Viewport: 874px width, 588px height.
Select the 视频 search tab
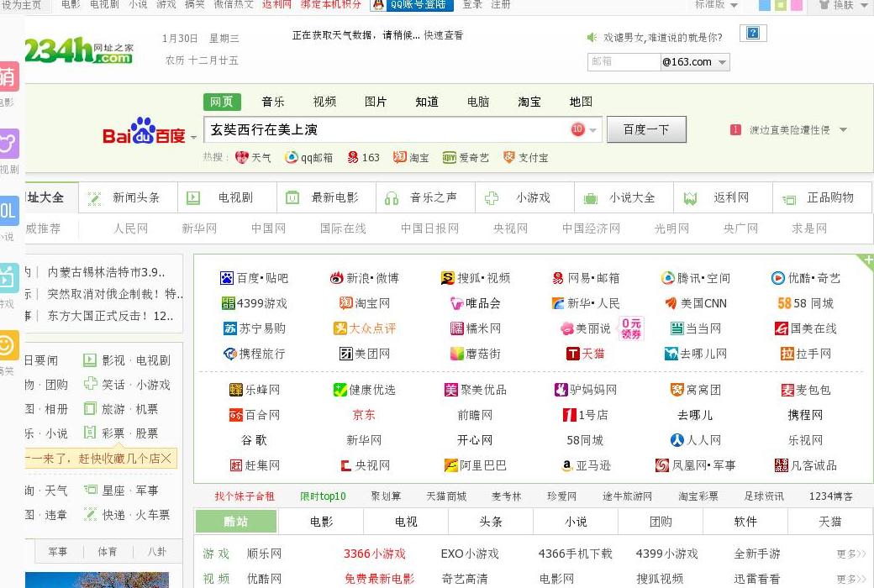point(324,102)
